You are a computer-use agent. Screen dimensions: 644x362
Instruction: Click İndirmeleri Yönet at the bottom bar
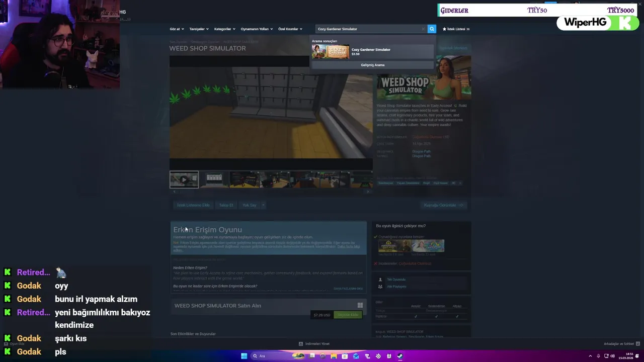[x=317, y=344]
